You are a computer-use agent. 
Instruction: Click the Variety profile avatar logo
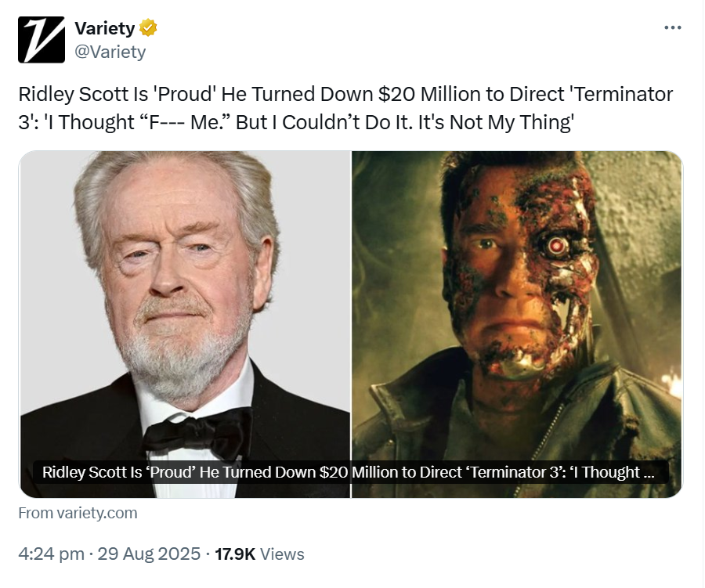pyautogui.click(x=42, y=40)
